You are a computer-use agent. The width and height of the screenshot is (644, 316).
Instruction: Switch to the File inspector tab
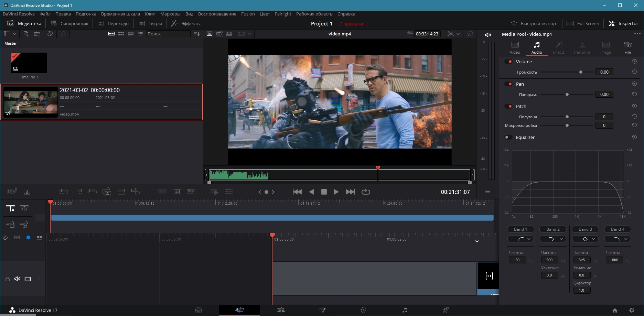[627, 48]
